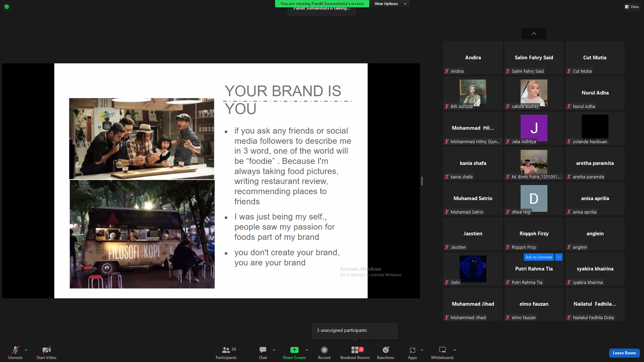Open Breakout Rooms

click(x=355, y=353)
